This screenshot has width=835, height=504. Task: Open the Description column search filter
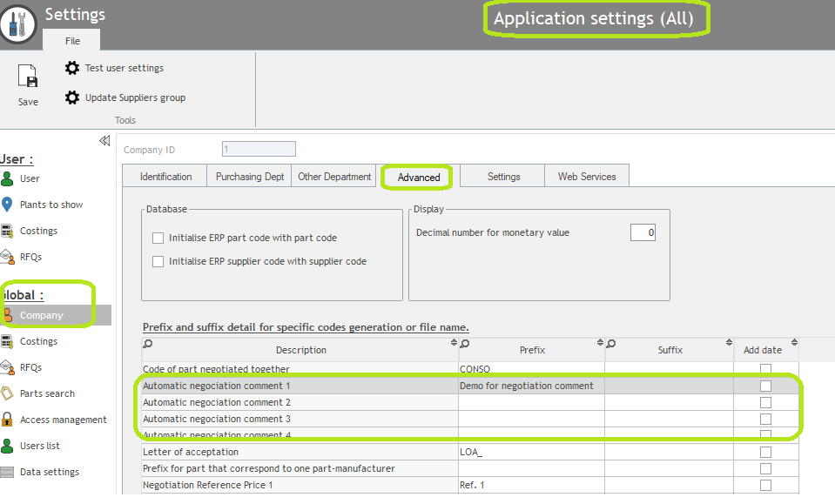(x=148, y=344)
